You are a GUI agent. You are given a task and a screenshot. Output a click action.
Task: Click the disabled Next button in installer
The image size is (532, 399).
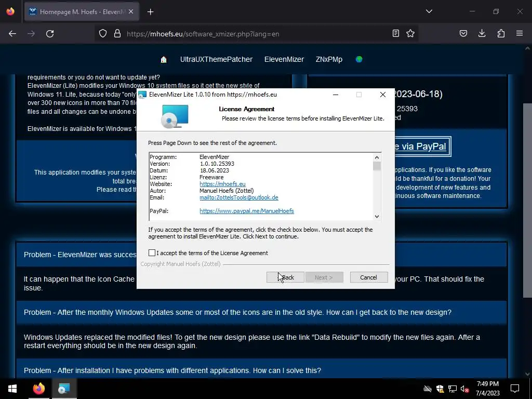click(324, 277)
